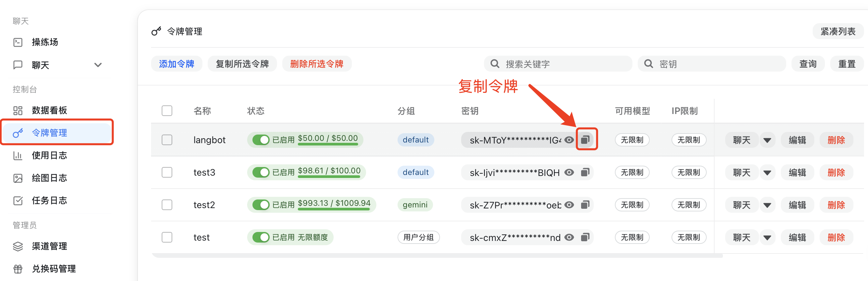This screenshot has height=281, width=868.
Task: Copy the test token key
Action: (x=585, y=237)
